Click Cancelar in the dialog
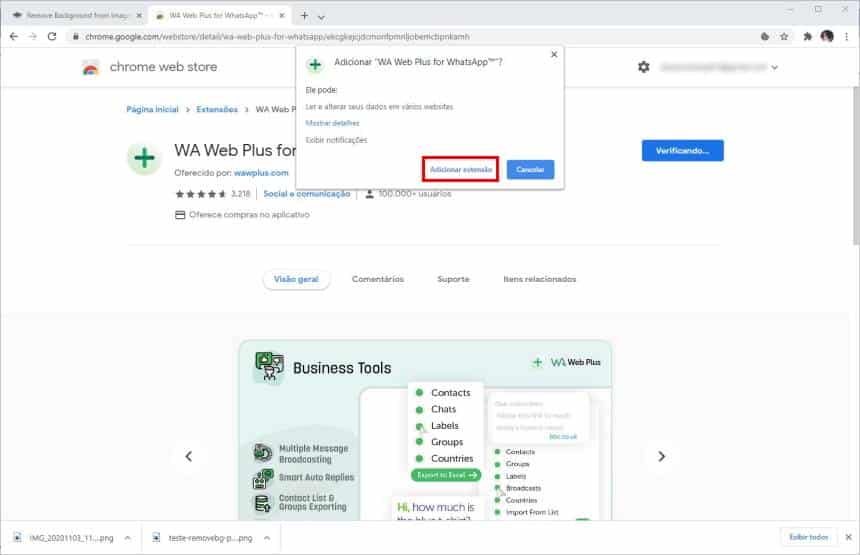This screenshot has height=555, width=860. tap(530, 169)
